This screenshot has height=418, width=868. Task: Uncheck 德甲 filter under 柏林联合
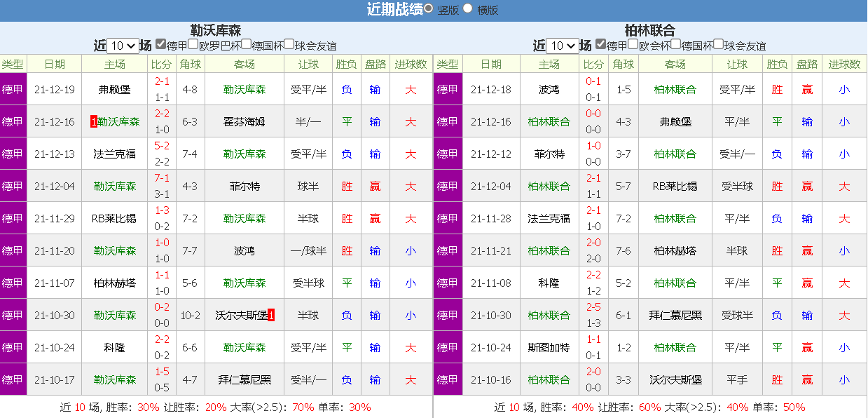(600, 44)
